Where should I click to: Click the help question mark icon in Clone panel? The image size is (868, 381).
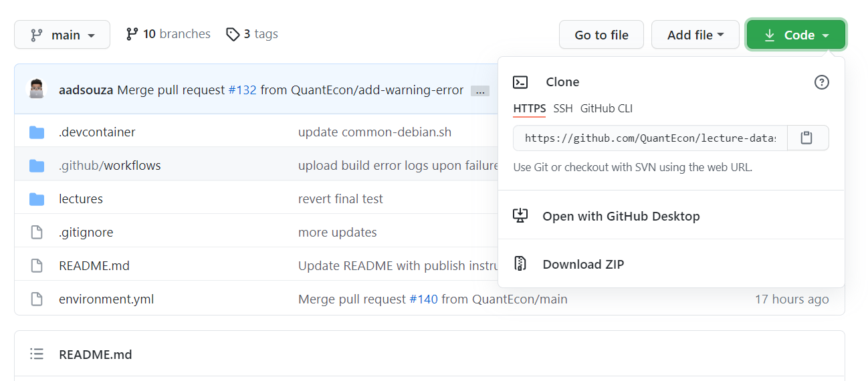(x=821, y=82)
